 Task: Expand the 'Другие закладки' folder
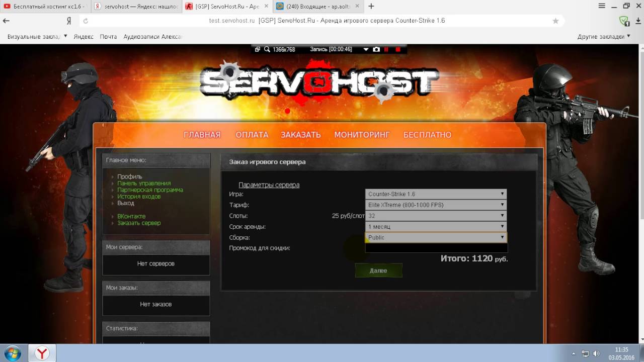[604, 37]
